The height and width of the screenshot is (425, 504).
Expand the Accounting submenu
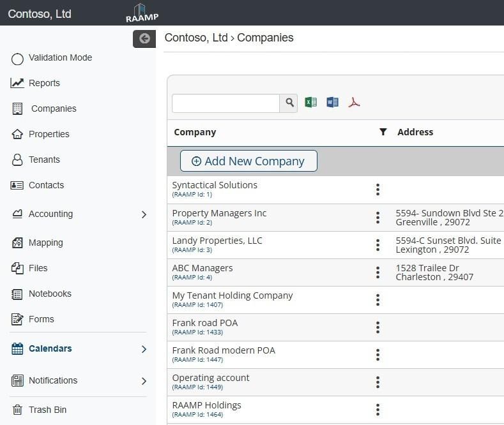144,214
